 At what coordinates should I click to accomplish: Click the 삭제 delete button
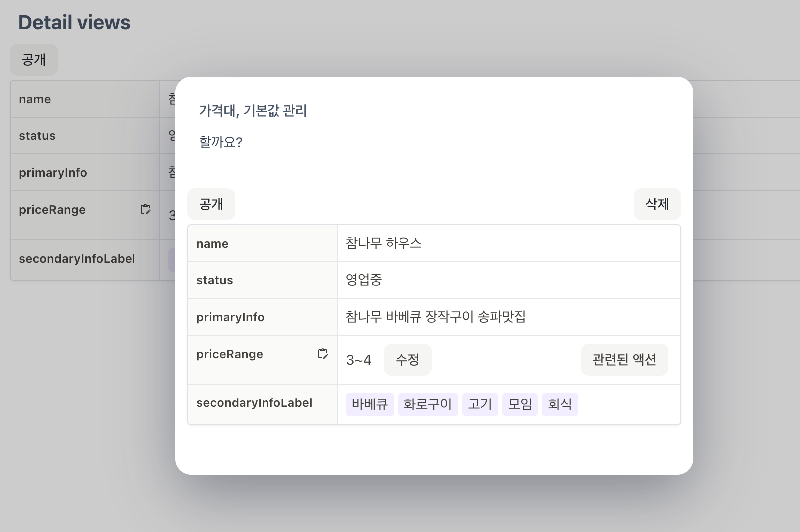658,204
